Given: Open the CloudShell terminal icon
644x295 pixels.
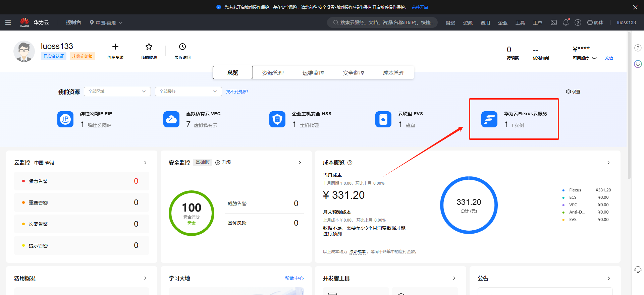Looking at the screenshot, I should [554, 22].
